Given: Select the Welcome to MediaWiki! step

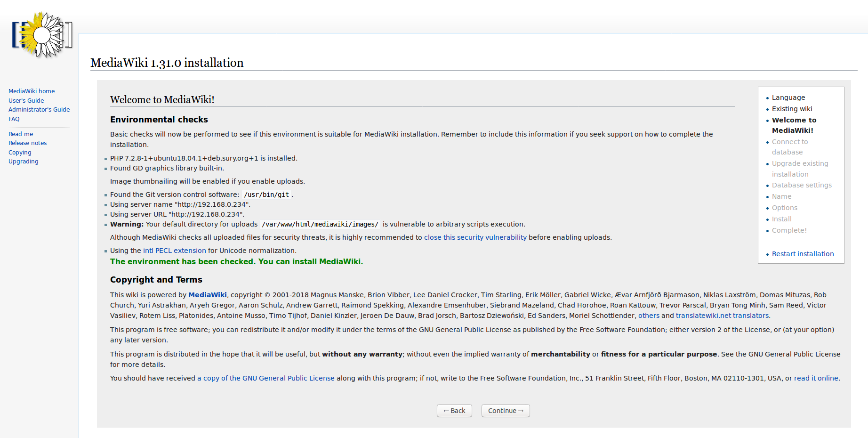Looking at the screenshot, I should tap(794, 125).
